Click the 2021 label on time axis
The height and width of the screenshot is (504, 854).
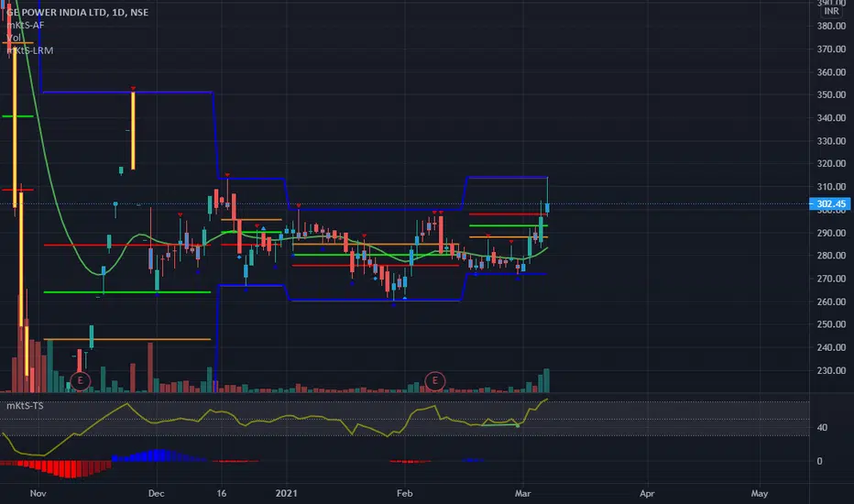287,493
